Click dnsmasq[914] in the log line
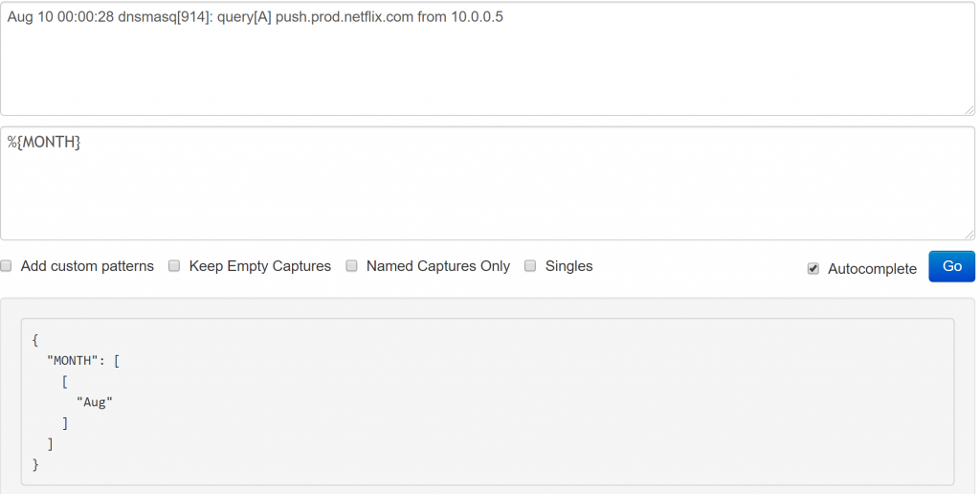980x494 pixels. click(x=165, y=17)
